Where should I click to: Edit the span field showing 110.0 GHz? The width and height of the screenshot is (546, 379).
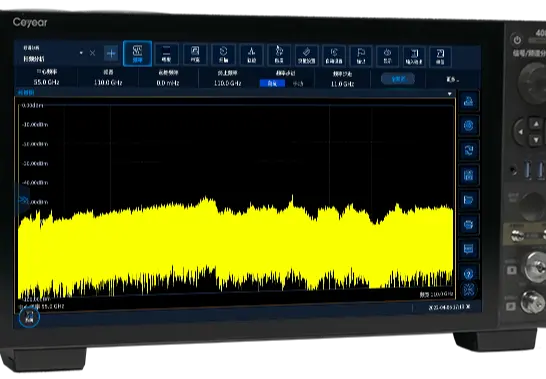108,78
